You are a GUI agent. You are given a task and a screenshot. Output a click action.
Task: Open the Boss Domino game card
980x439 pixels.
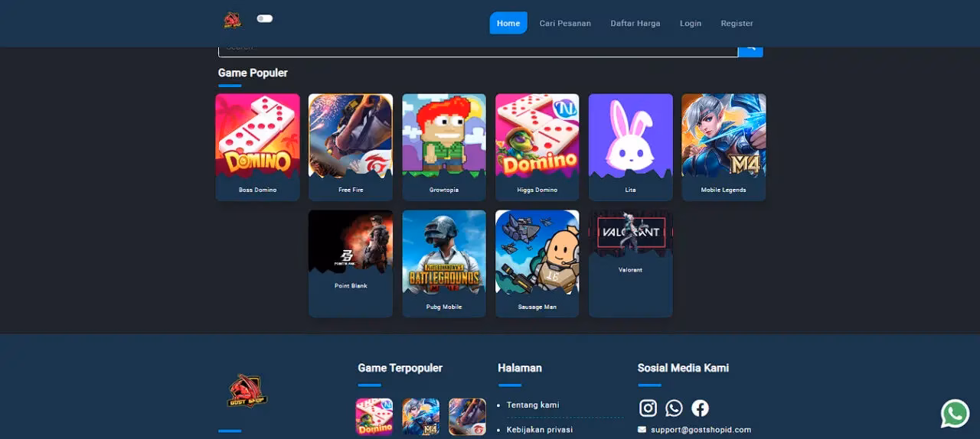[x=257, y=148]
